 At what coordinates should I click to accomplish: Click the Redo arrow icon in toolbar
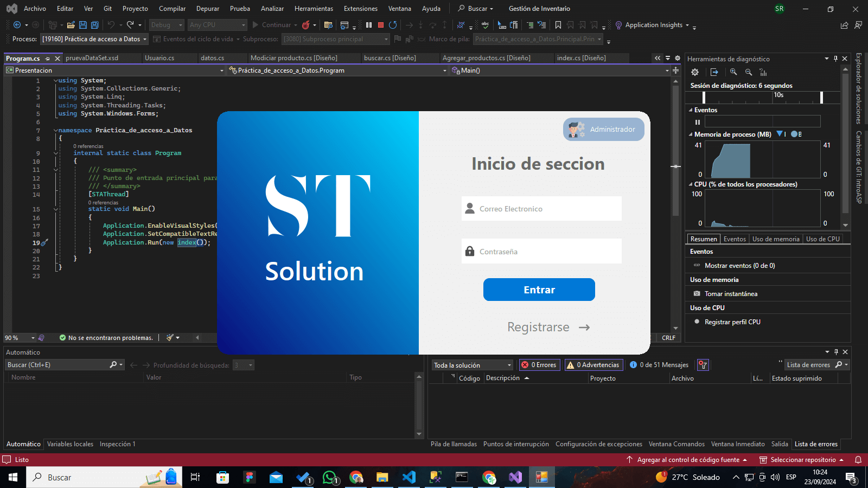pyautogui.click(x=130, y=25)
